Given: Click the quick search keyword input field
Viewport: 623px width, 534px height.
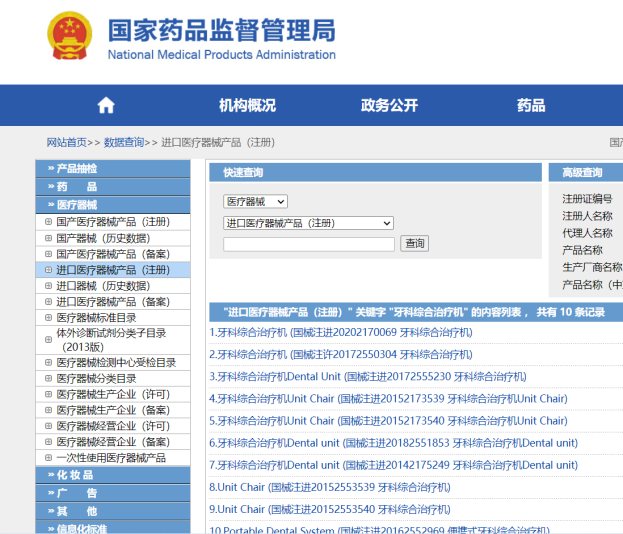Looking at the screenshot, I should (309, 244).
